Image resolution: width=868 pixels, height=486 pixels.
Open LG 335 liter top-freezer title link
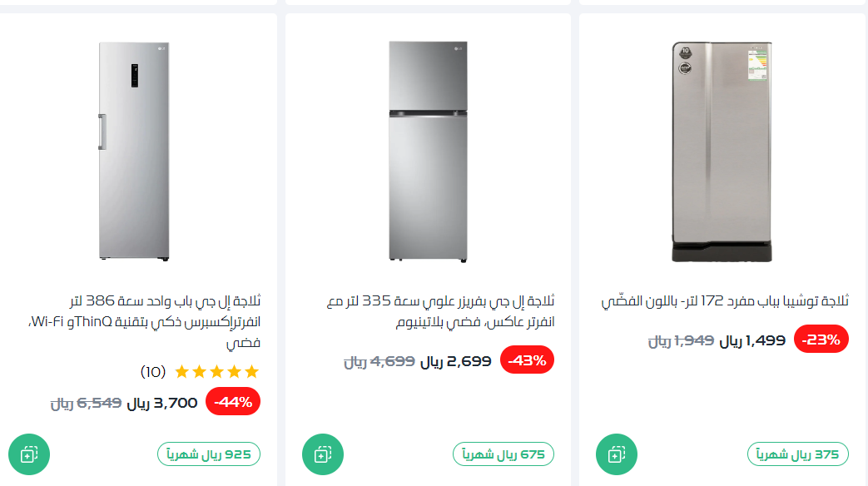tap(440, 310)
